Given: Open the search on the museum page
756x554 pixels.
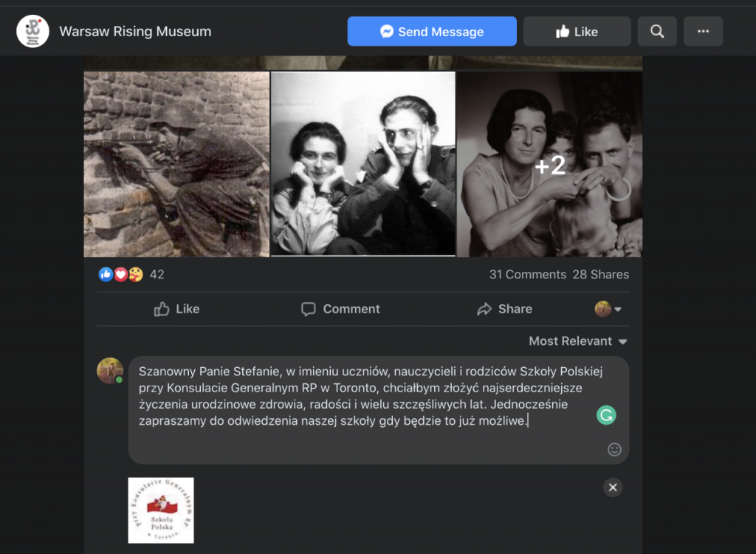Looking at the screenshot, I should (656, 31).
